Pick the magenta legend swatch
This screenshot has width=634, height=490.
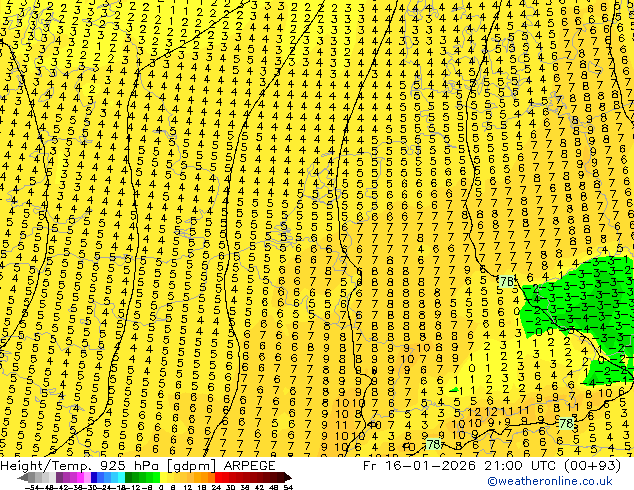(x=80, y=477)
